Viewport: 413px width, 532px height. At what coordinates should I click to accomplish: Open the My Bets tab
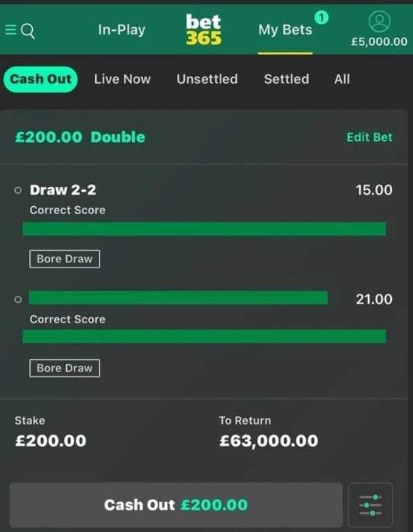285,30
